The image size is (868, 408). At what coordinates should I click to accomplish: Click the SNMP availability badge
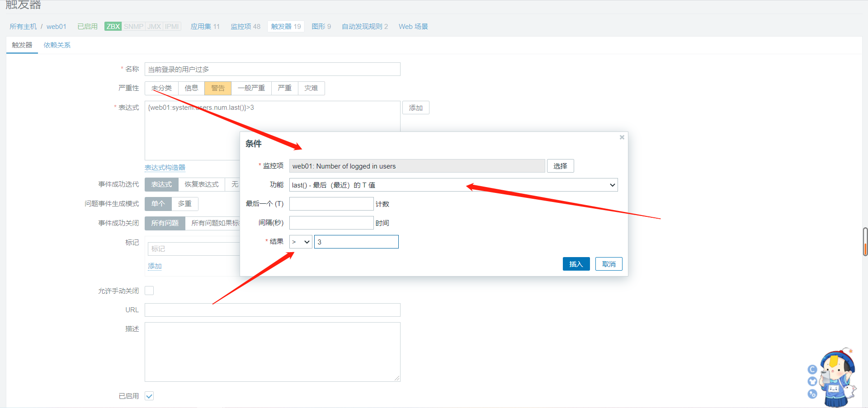[133, 27]
